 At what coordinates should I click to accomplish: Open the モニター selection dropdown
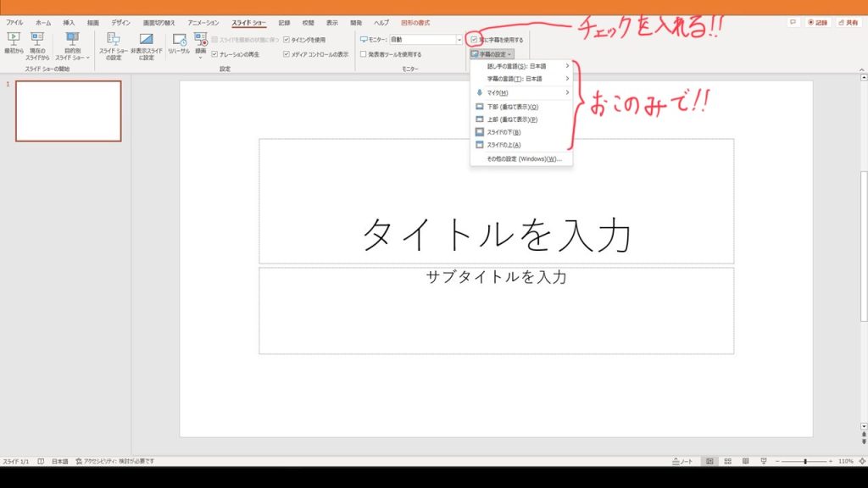point(459,40)
